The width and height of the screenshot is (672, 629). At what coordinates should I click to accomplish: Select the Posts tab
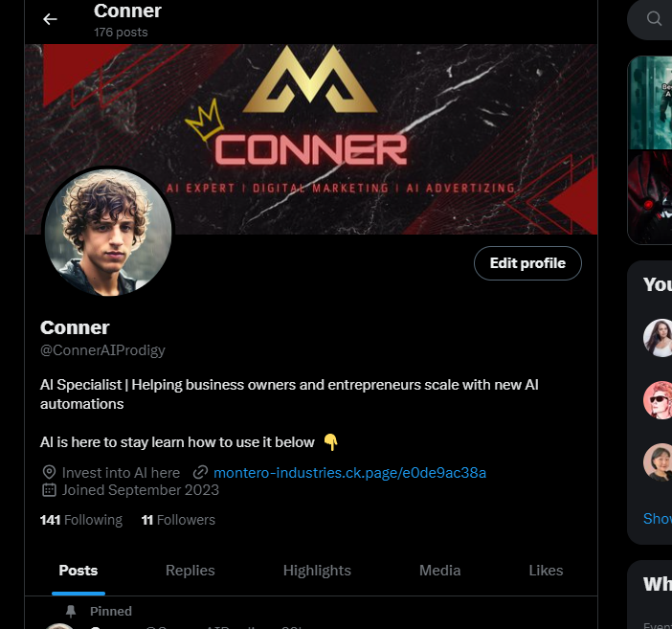pyautogui.click(x=78, y=571)
